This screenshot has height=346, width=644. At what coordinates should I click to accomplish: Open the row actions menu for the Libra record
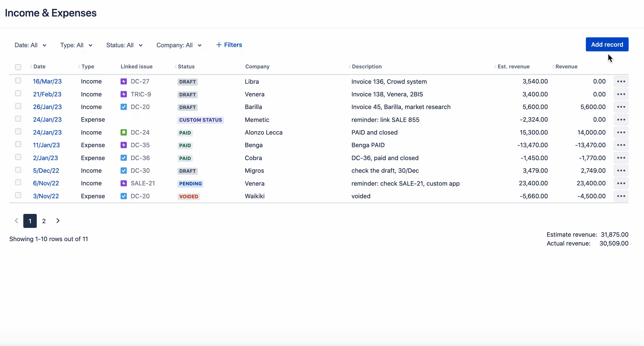pyautogui.click(x=621, y=81)
